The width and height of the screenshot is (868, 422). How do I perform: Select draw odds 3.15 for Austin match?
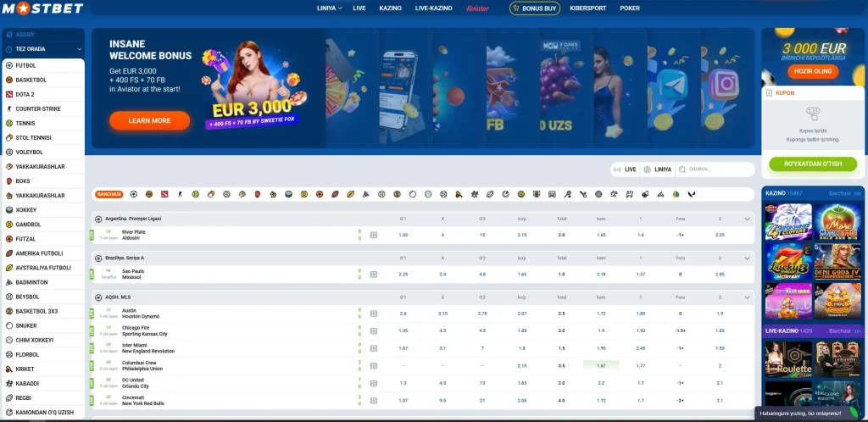(x=442, y=314)
